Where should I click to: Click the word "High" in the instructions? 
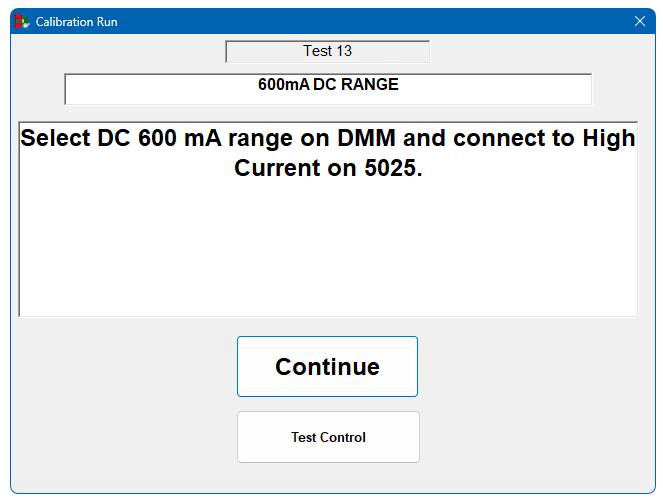click(x=609, y=138)
